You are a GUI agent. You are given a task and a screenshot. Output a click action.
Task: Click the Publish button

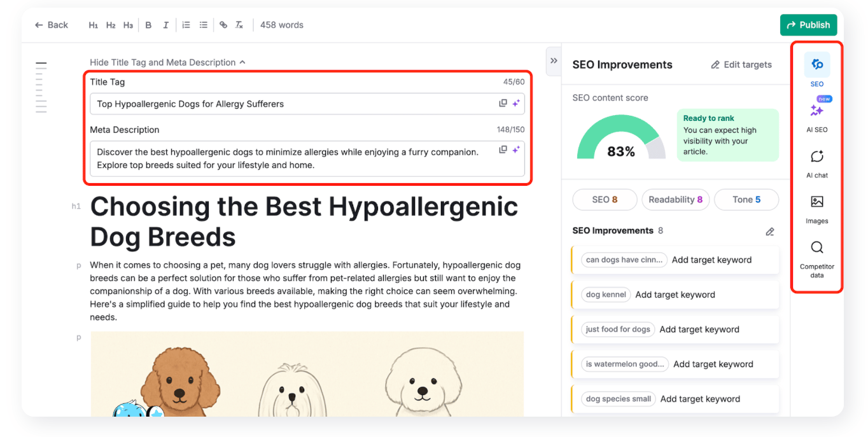[x=808, y=25]
